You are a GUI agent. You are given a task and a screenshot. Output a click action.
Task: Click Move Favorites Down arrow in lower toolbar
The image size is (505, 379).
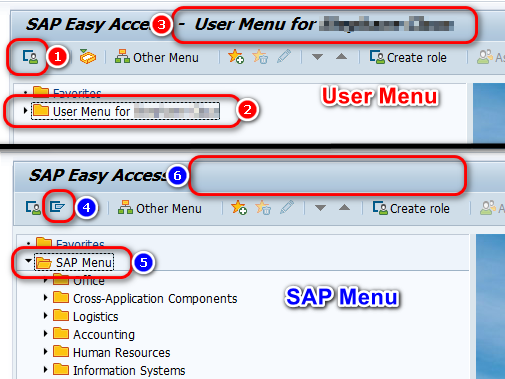(320, 208)
